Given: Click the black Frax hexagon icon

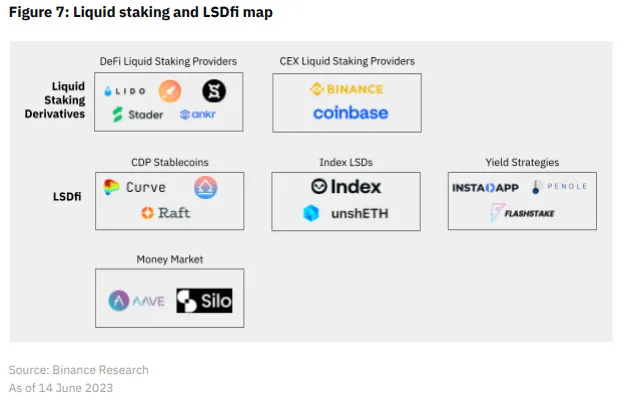Looking at the screenshot, I should [213, 91].
